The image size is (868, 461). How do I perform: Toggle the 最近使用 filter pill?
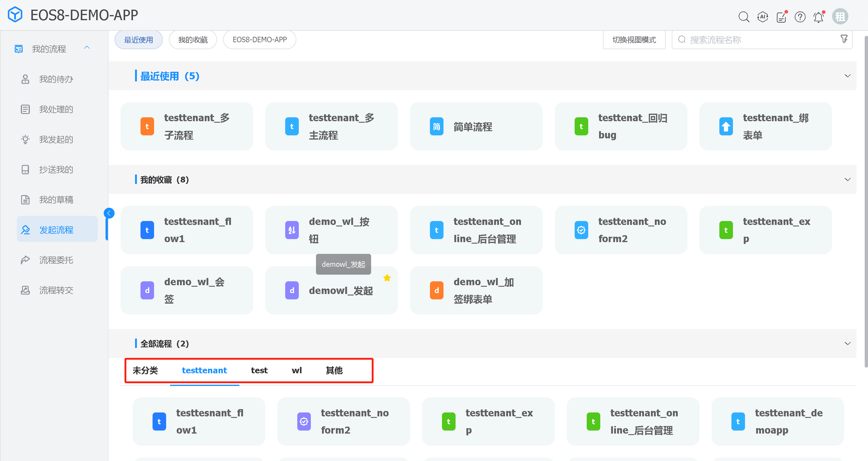pos(138,40)
